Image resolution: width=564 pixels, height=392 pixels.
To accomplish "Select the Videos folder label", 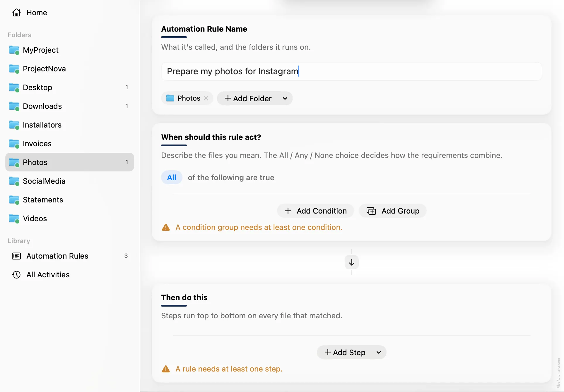I will click(x=35, y=219).
